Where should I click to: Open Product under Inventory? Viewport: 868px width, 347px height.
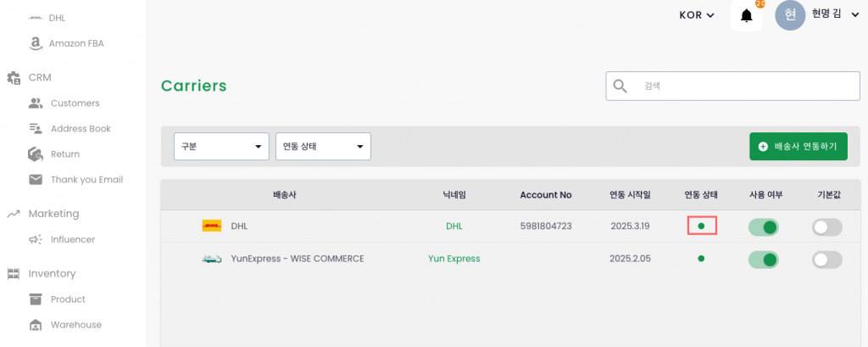[x=68, y=299]
